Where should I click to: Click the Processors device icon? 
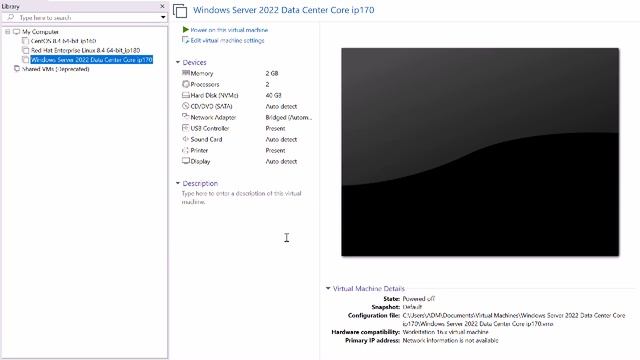pyautogui.click(x=186, y=84)
